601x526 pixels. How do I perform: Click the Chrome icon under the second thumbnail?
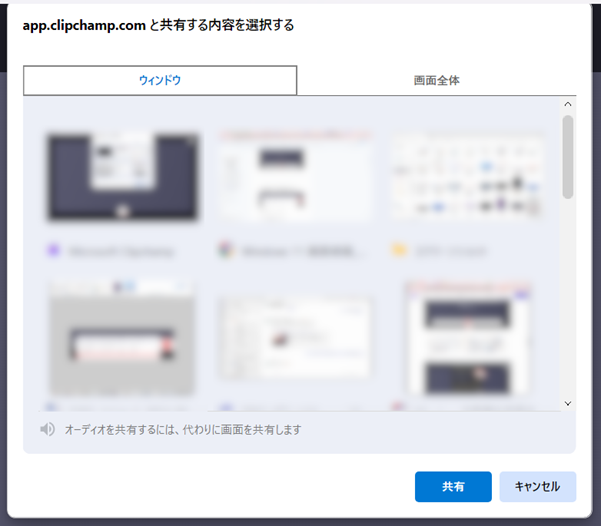pyautogui.click(x=226, y=251)
